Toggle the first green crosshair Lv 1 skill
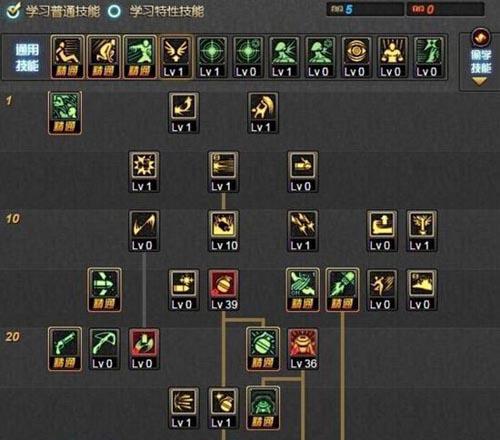The image size is (500, 440). (212, 57)
